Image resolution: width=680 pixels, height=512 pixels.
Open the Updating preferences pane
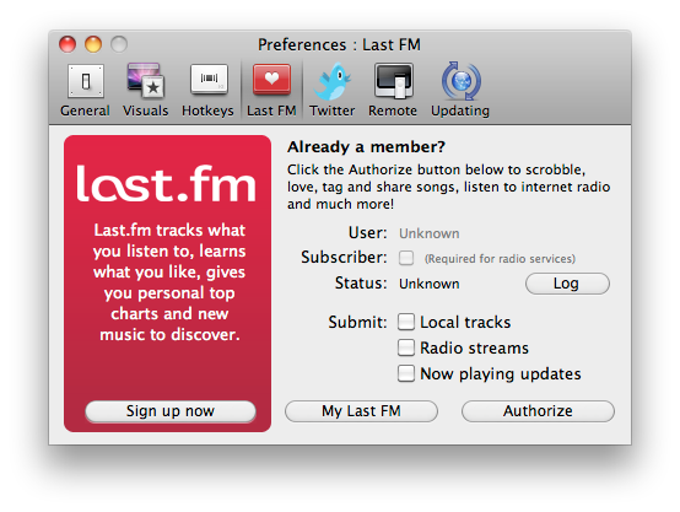pyautogui.click(x=460, y=90)
